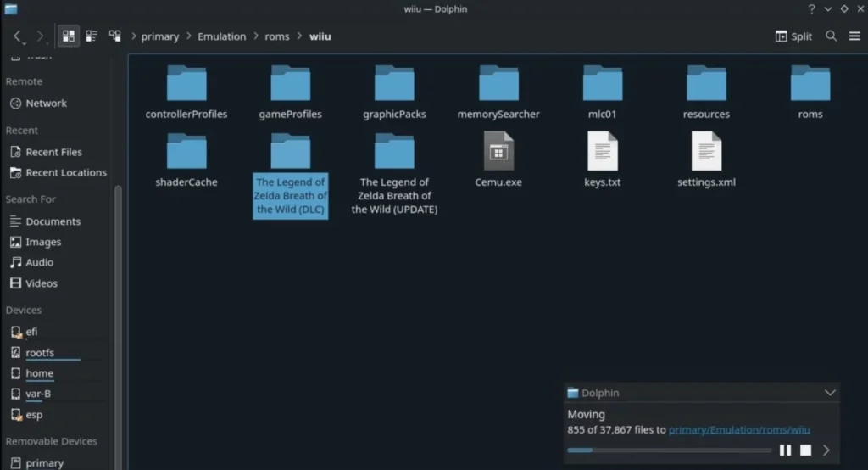Image resolution: width=868 pixels, height=470 pixels.
Task: Select mlc01 folder icon
Action: point(603,83)
